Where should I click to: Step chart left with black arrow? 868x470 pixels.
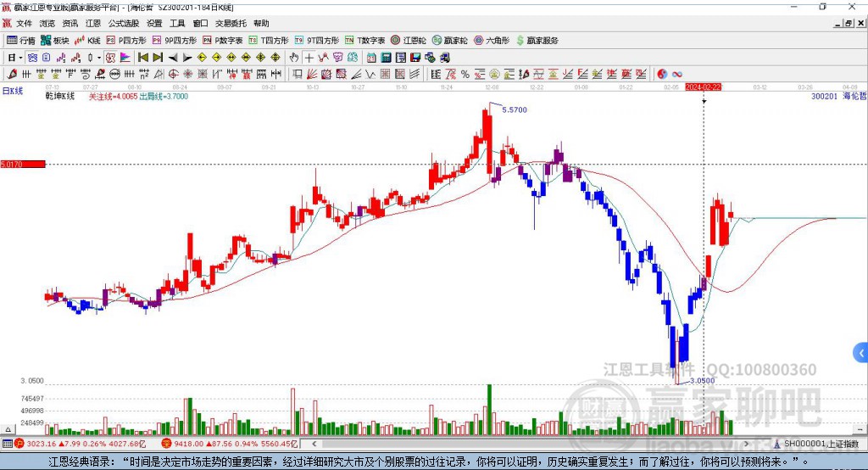tap(173, 58)
